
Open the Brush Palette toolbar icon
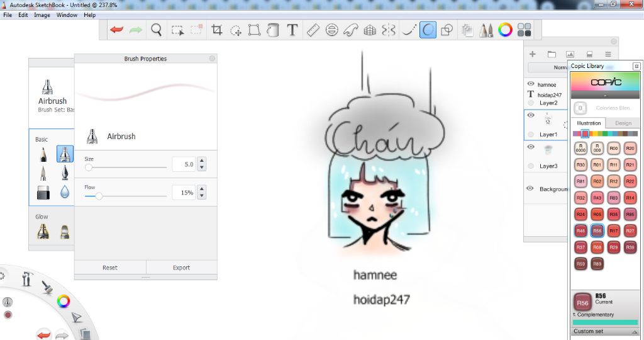486,30
